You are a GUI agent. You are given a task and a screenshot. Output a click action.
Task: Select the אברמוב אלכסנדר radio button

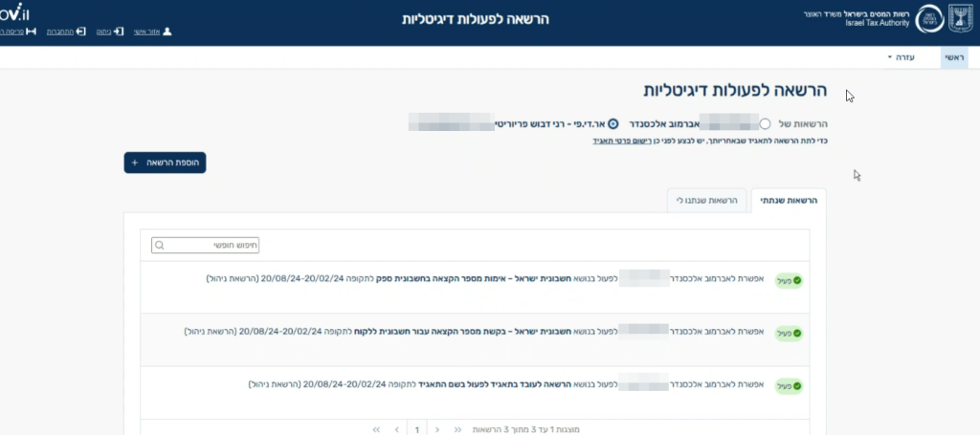tap(765, 123)
